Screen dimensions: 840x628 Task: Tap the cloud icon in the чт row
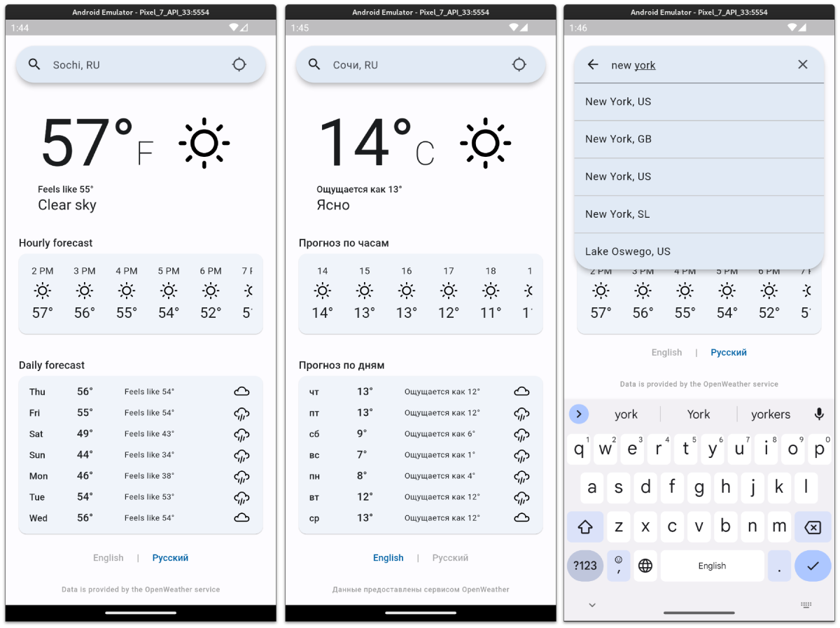click(521, 391)
